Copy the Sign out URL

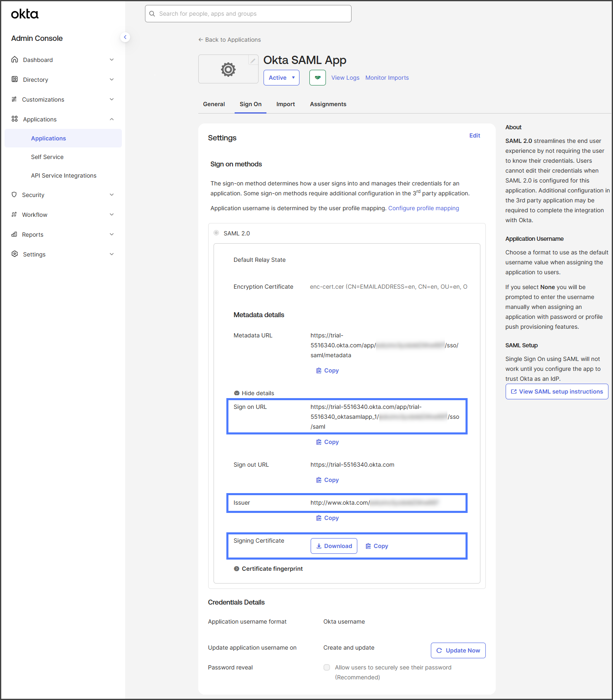[327, 480]
